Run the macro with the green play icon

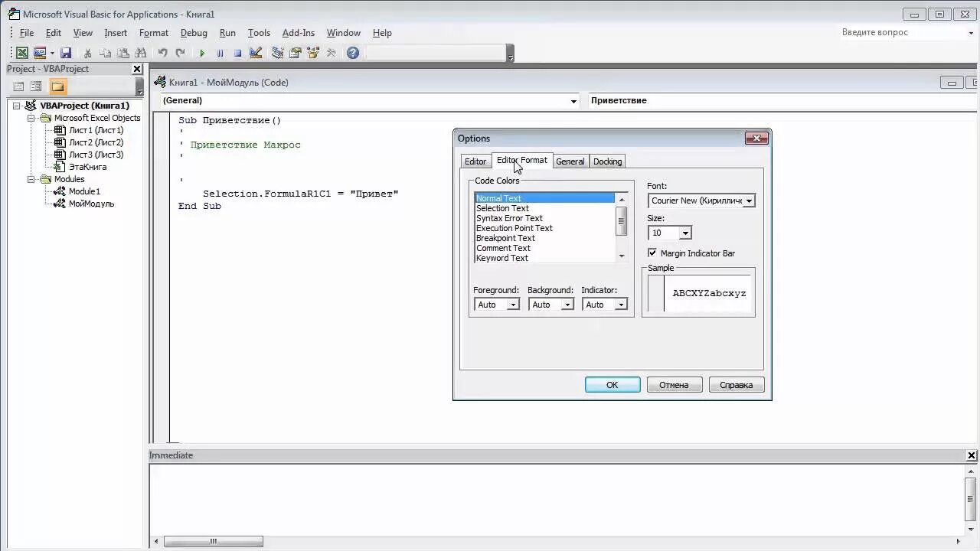coord(202,53)
